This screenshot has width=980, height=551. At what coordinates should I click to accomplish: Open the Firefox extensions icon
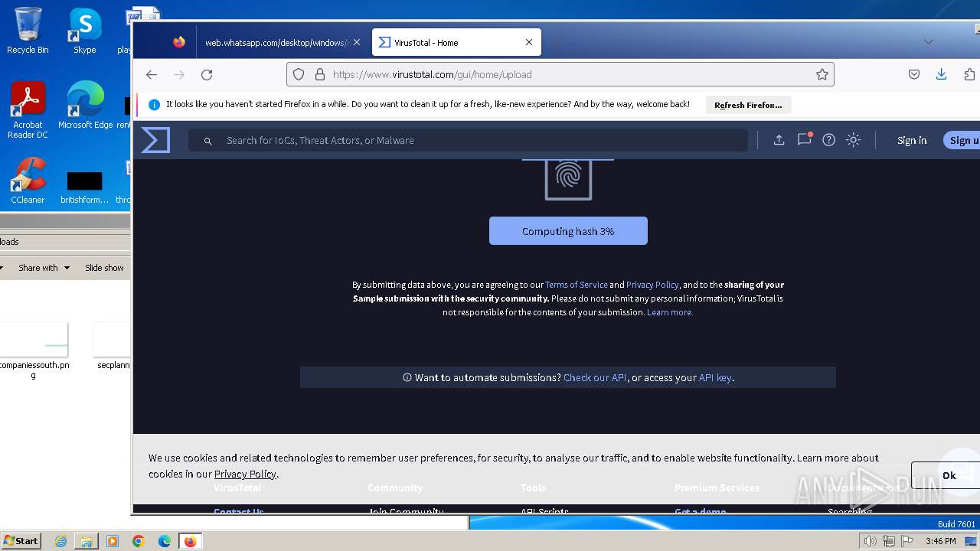[969, 74]
